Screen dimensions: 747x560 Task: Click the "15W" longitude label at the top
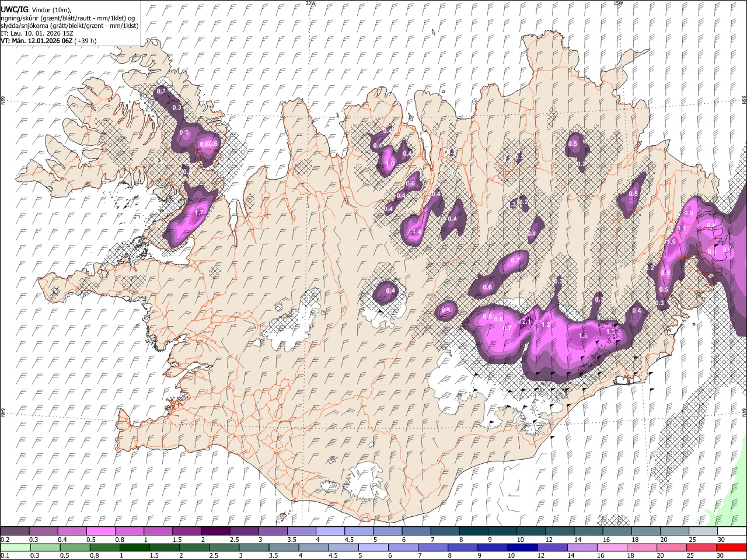[618, 3]
